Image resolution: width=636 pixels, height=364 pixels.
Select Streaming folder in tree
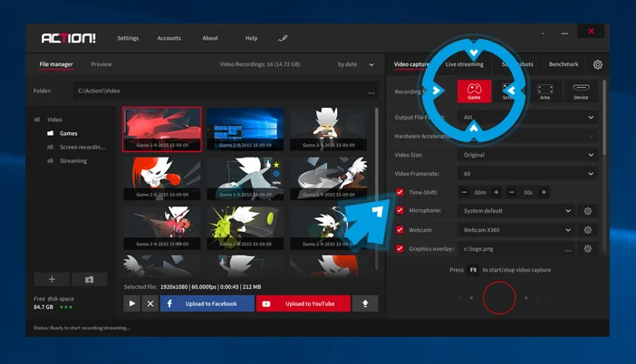[x=73, y=161]
